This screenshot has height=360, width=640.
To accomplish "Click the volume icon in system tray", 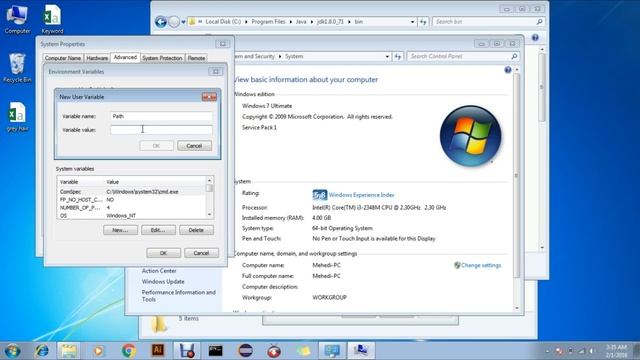I will tap(591, 351).
